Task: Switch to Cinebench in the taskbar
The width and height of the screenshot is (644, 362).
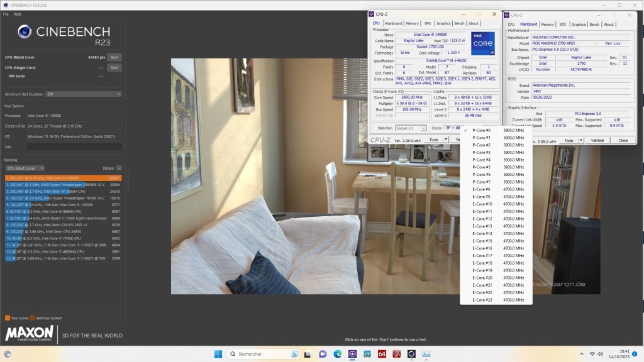Action: [x=411, y=354]
